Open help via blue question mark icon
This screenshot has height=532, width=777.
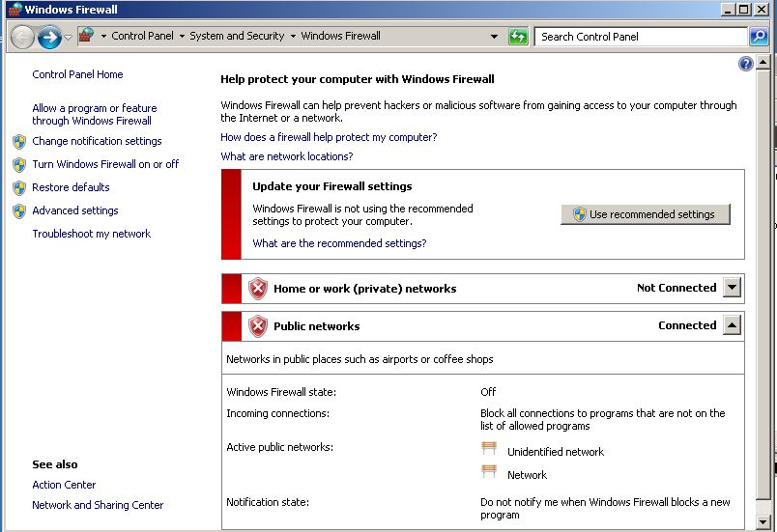(x=745, y=64)
